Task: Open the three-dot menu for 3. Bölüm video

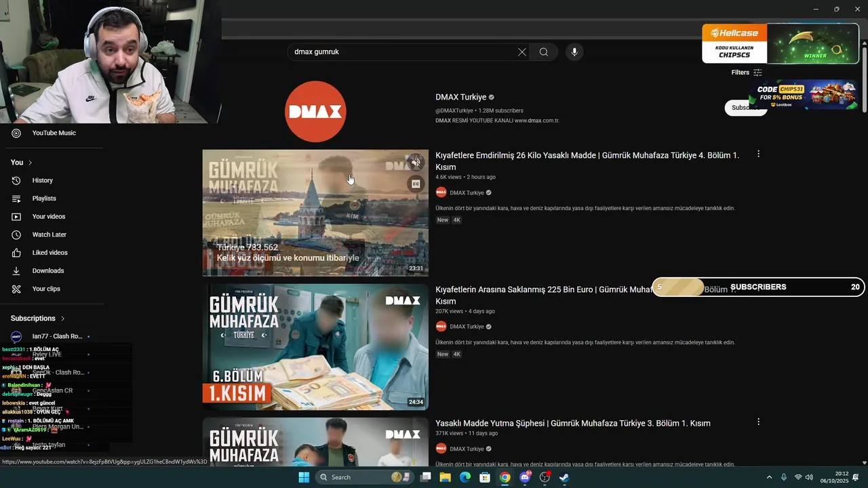Action: [758, 422]
